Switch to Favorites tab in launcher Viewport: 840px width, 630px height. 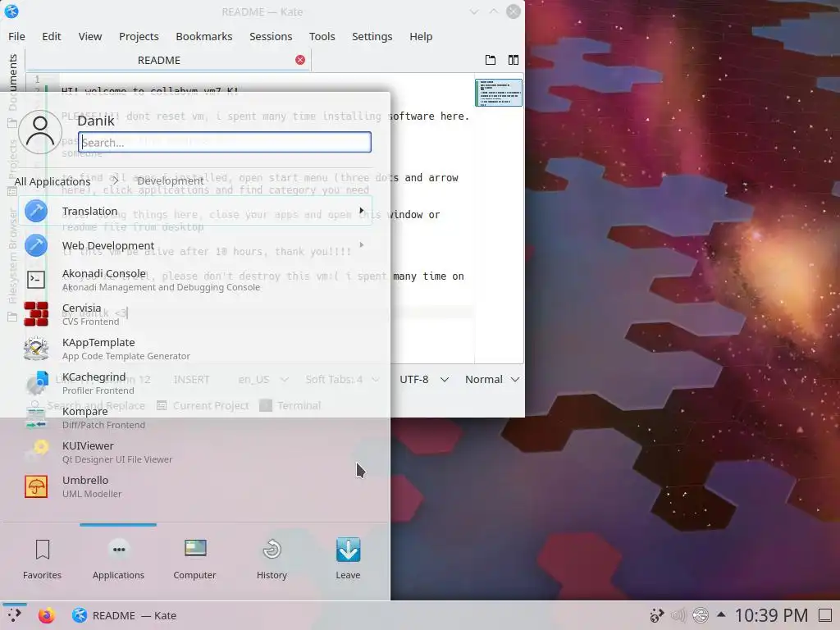coord(43,559)
